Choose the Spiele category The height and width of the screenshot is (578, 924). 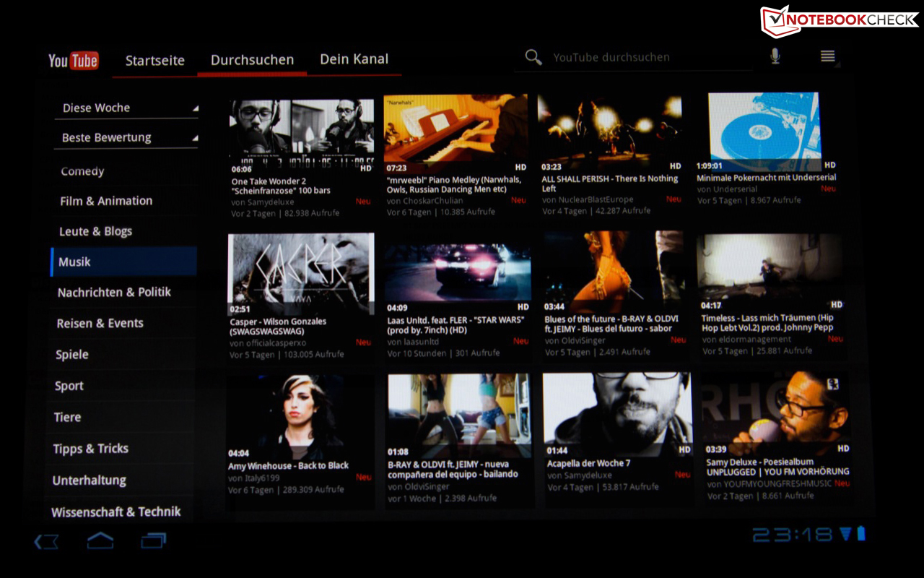tap(121, 354)
